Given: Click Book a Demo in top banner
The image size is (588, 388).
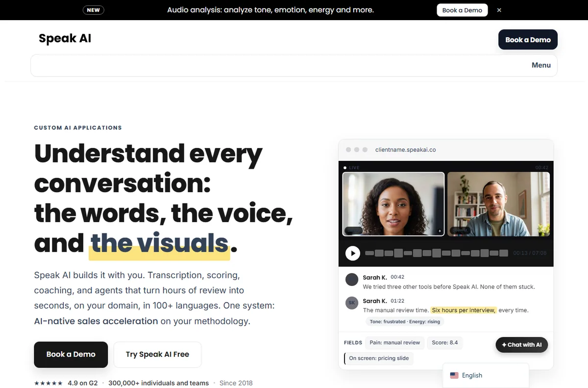Looking at the screenshot, I should (462, 10).
